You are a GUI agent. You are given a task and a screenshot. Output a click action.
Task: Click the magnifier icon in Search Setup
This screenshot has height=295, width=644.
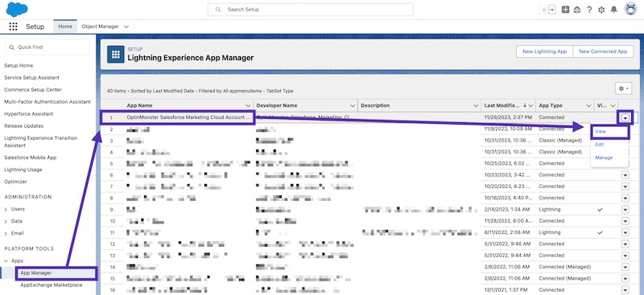coord(218,10)
